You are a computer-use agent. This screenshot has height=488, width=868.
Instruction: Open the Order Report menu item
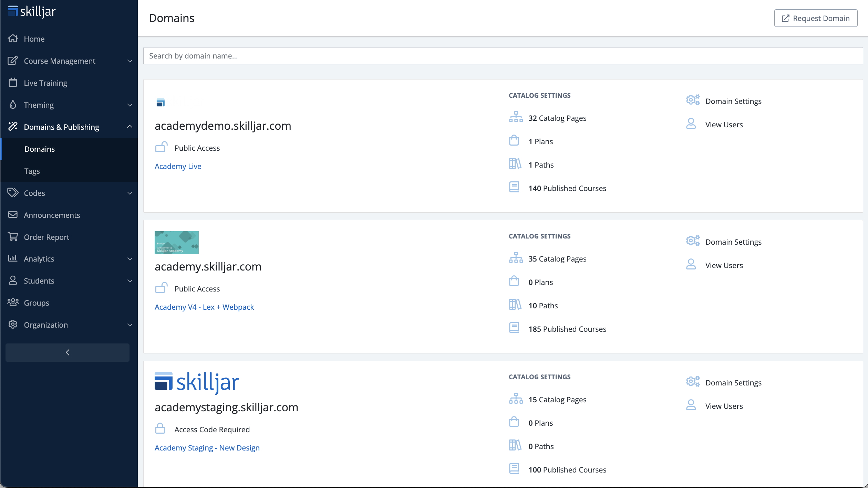69,237
